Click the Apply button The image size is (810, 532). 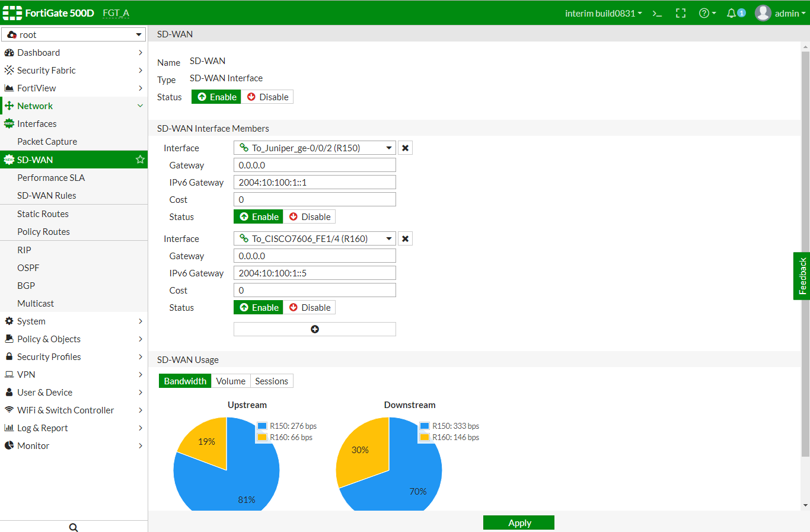click(x=519, y=523)
